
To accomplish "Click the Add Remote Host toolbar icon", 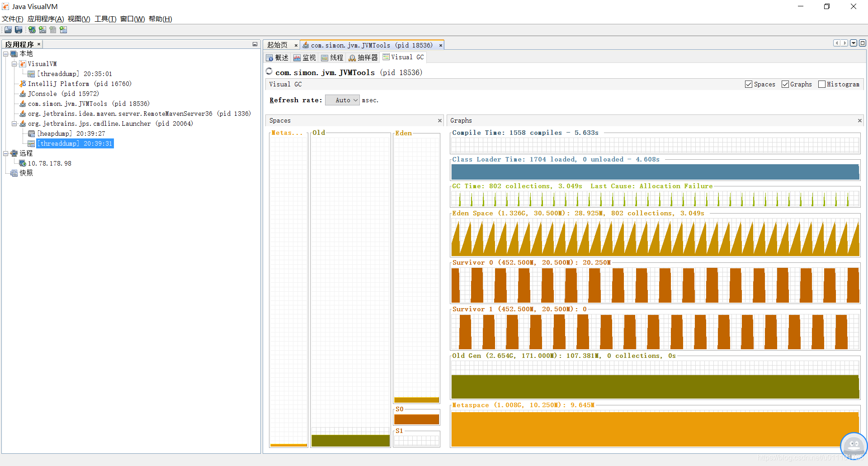I will click(32, 30).
